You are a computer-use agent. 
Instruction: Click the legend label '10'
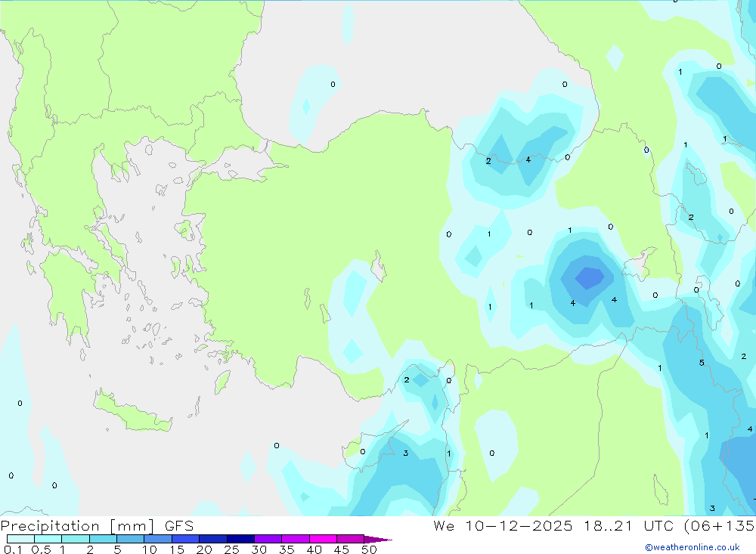click(150, 549)
